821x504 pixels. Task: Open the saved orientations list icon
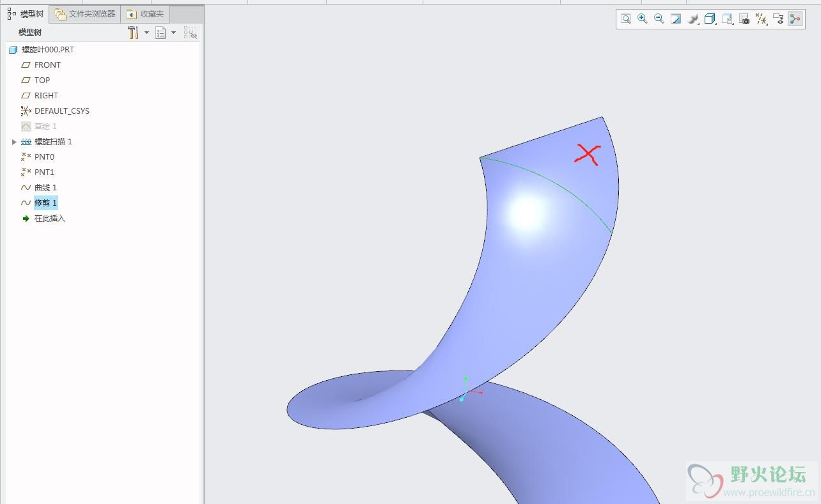(727, 19)
